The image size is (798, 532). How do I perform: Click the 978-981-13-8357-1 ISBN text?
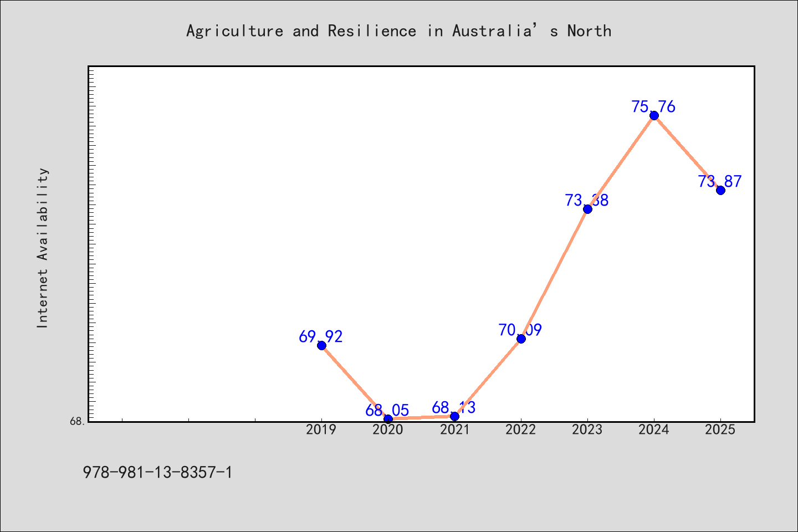(x=158, y=473)
